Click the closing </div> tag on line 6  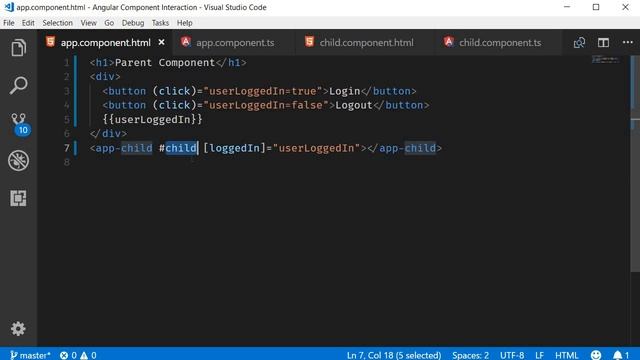click(108, 133)
